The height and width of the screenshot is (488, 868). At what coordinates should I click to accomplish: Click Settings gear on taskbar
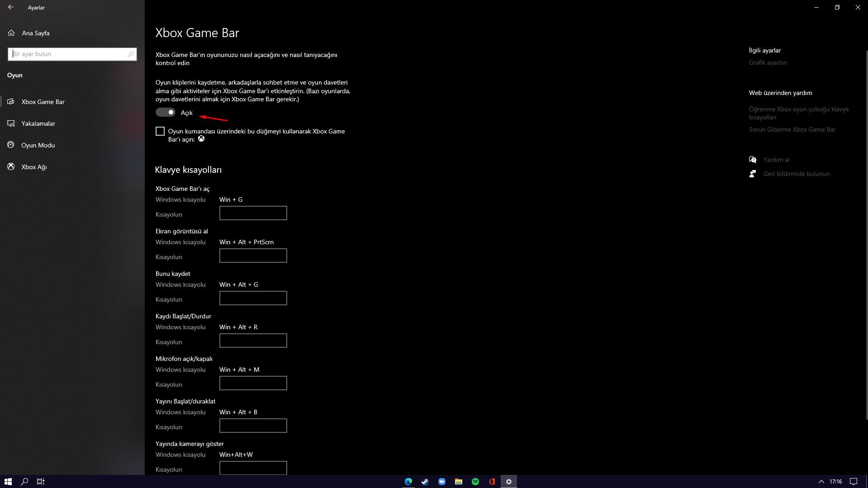pos(509,482)
